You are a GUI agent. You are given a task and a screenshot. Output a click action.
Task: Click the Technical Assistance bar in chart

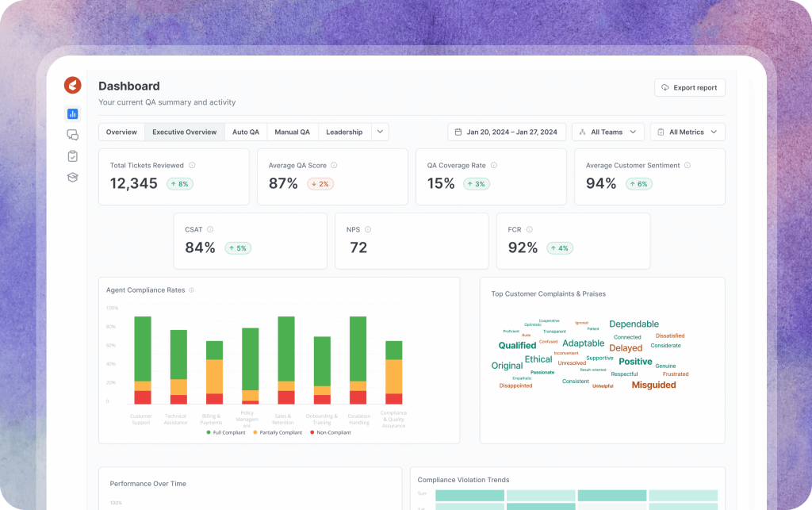[178, 367]
